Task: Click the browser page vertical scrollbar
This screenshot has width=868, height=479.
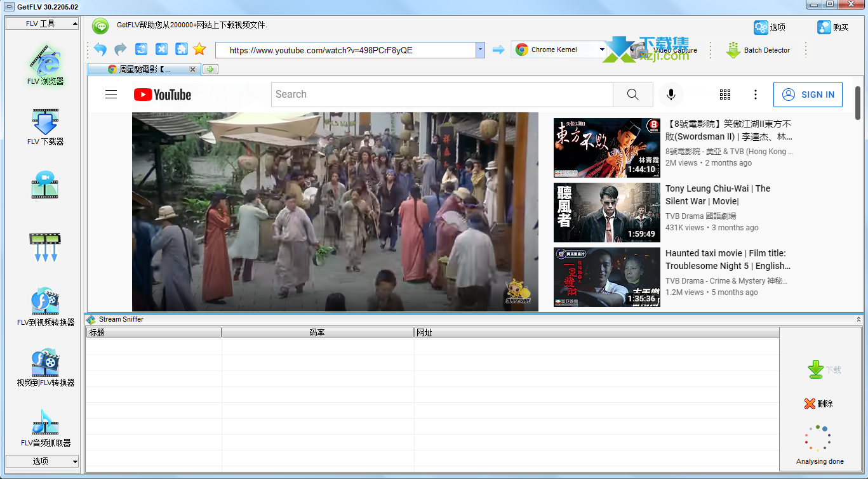Action: pyautogui.click(x=858, y=103)
